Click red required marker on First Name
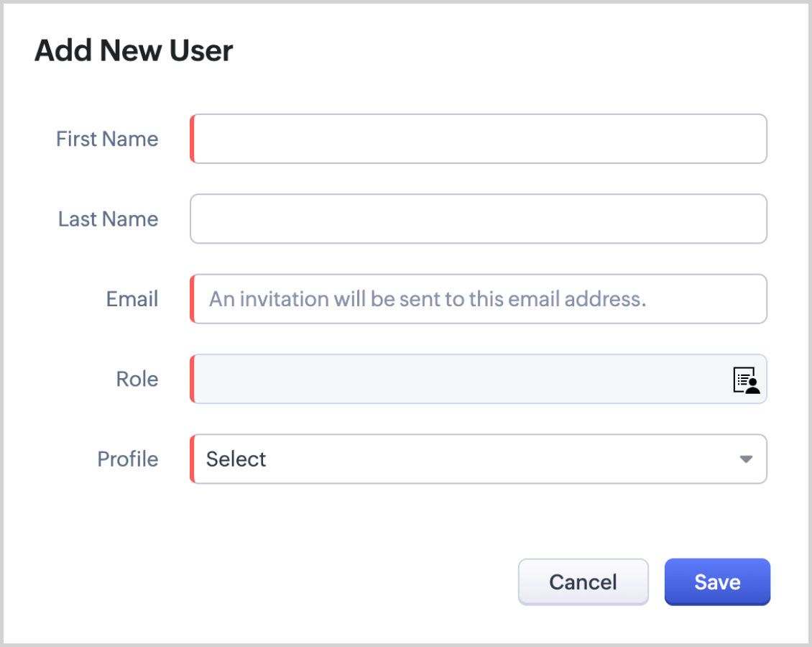 click(x=192, y=139)
